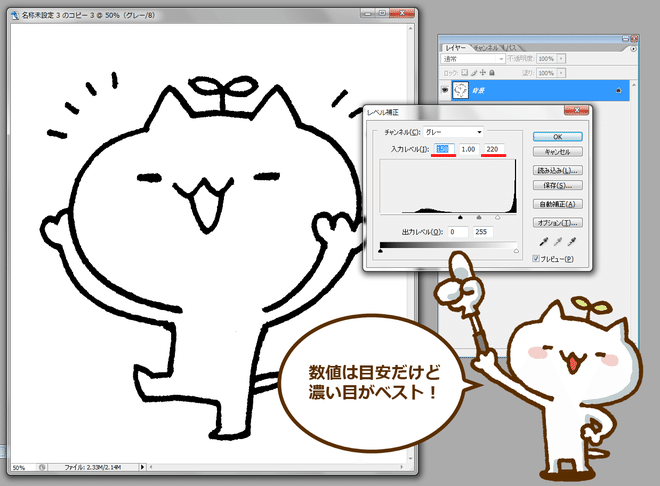660x486 pixels.
Task: Click the image window scroll up arrow
Action: [x=411, y=29]
